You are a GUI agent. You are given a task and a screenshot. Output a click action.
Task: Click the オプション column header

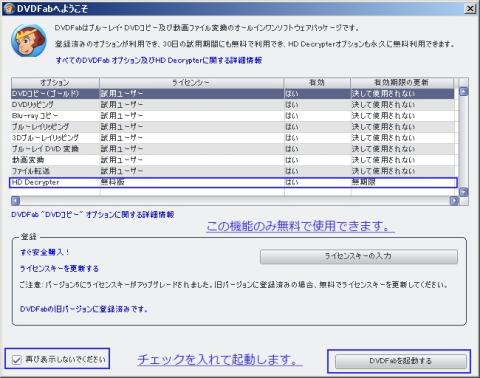[55, 82]
